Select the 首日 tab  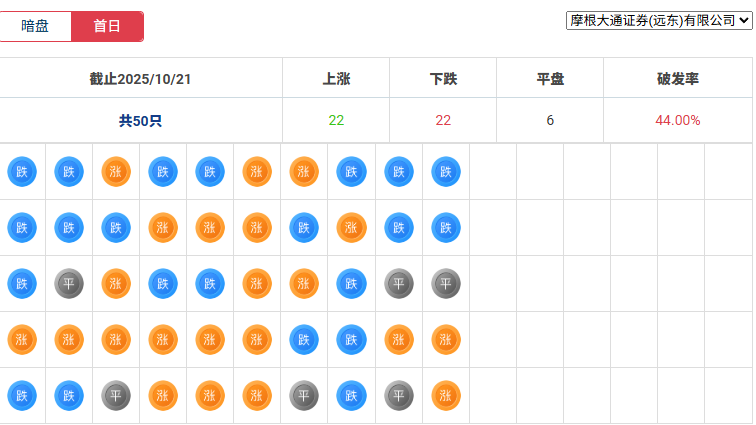[107, 27]
